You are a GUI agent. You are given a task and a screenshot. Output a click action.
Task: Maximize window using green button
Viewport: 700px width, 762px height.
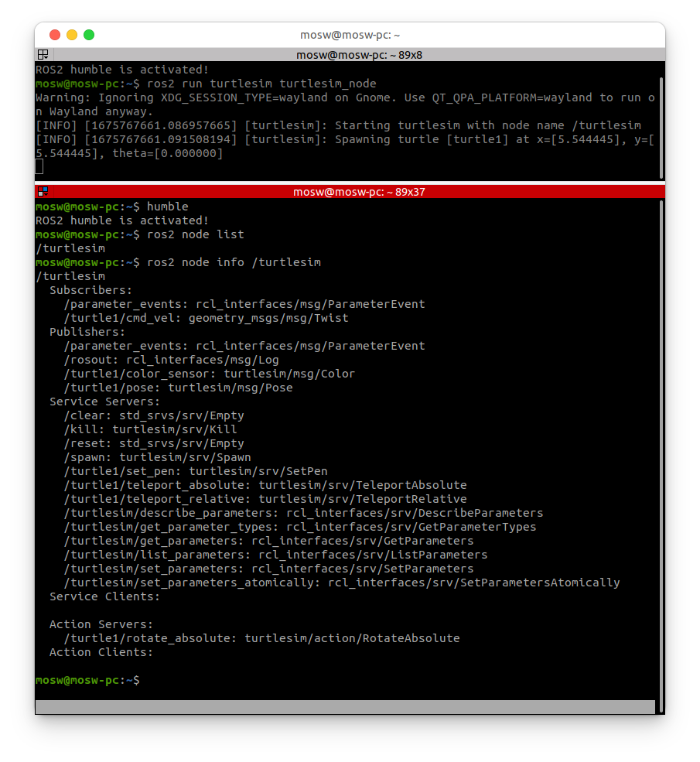(89, 35)
